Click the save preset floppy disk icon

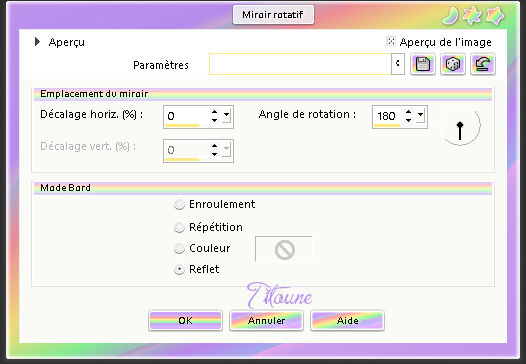pos(423,64)
